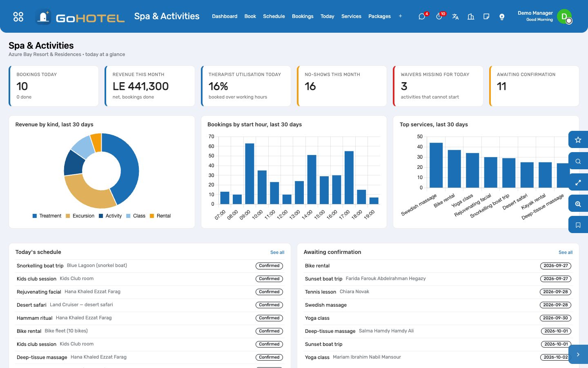Toggle the Class legend entry

point(136,216)
